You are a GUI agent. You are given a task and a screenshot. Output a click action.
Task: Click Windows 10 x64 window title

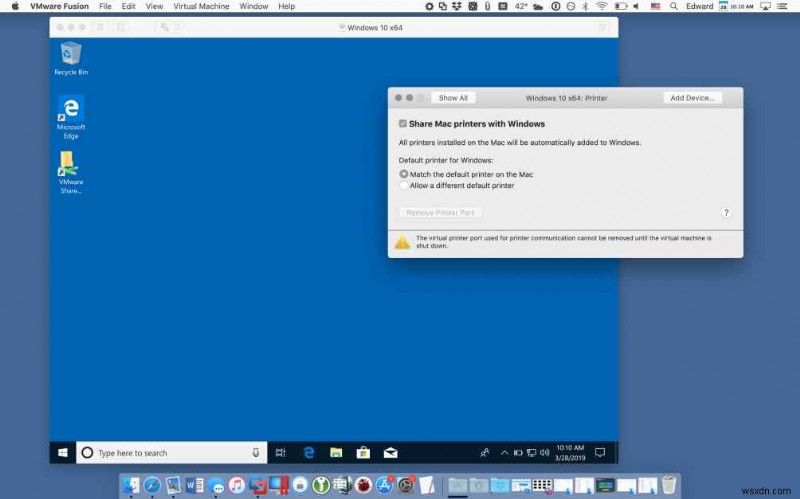pos(375,28)
